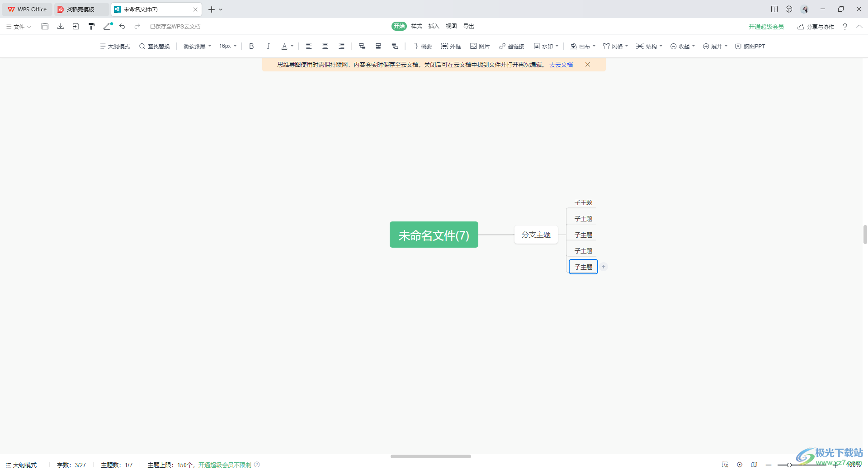
Task: Toggle the navigation minimap icon
Action: (x=754, y=465)
